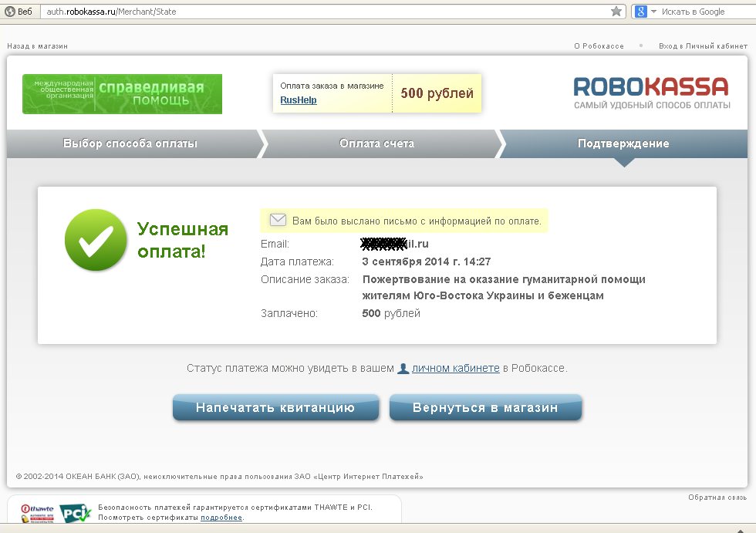Click the Email label's masked address
Screen dimensions: 756x533
point(395,244)
